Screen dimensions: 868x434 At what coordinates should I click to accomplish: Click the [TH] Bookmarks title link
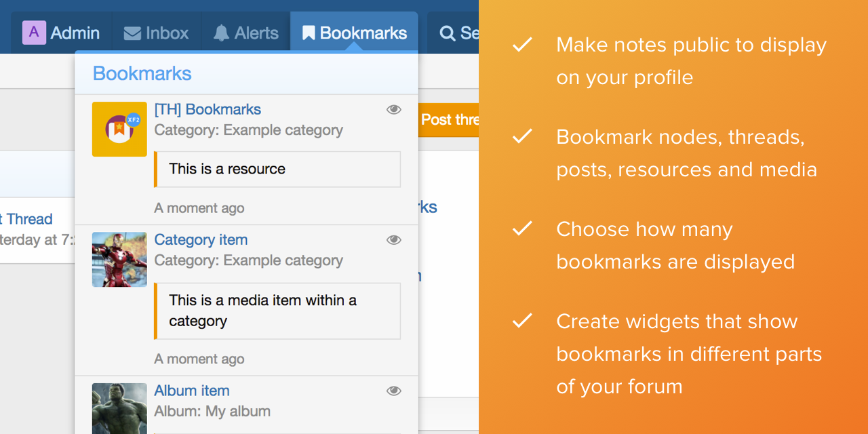pyautogui.click(x=208, y=110)
